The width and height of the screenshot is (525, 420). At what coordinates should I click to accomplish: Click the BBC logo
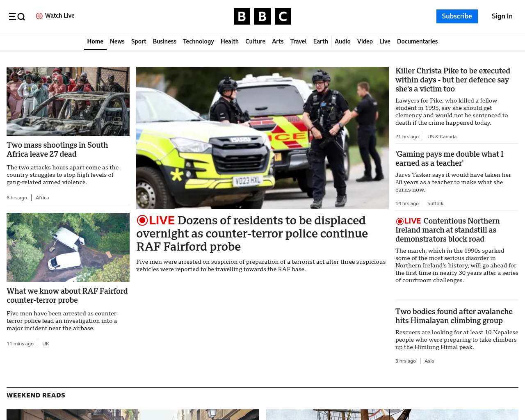click(262, 16)
